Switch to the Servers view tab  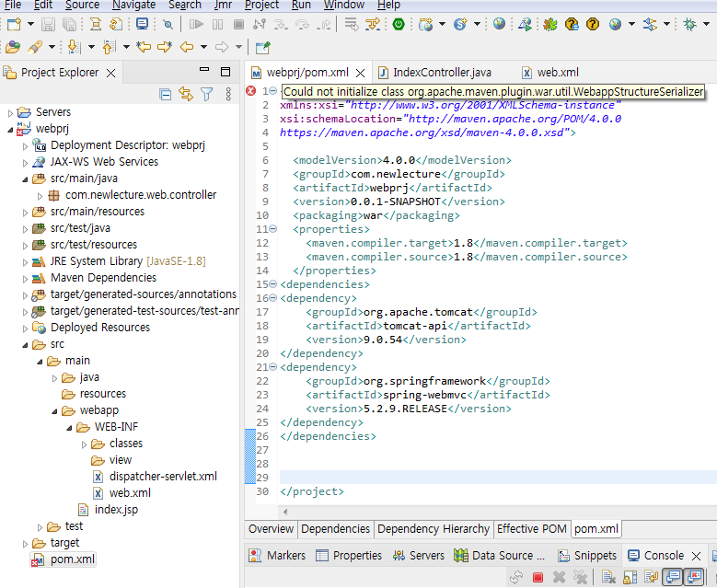click(419, 555)
